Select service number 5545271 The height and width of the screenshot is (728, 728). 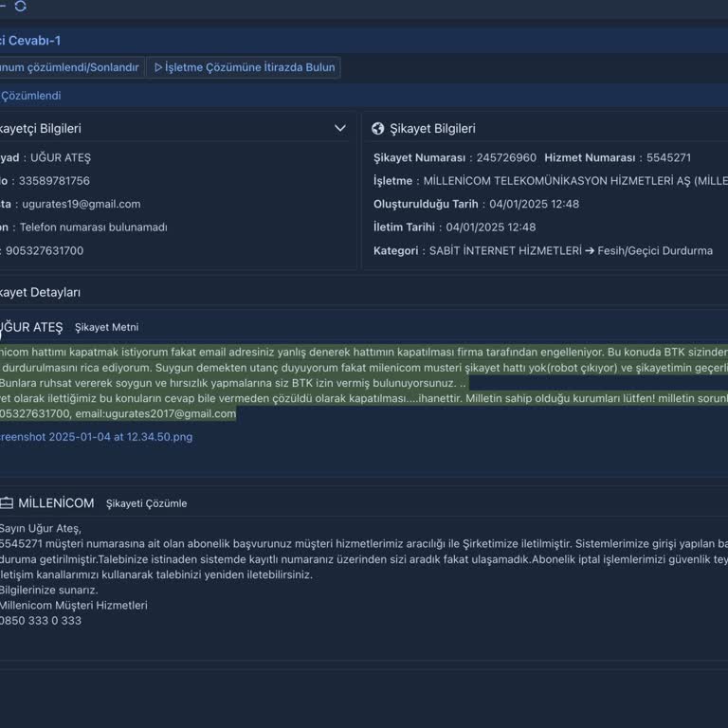(668, 158)
